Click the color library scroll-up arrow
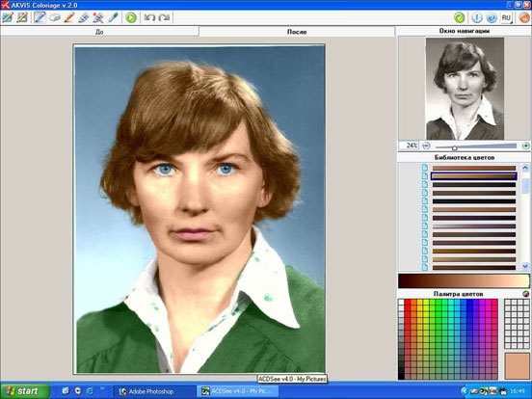The image size is (532, 399). 525,168
